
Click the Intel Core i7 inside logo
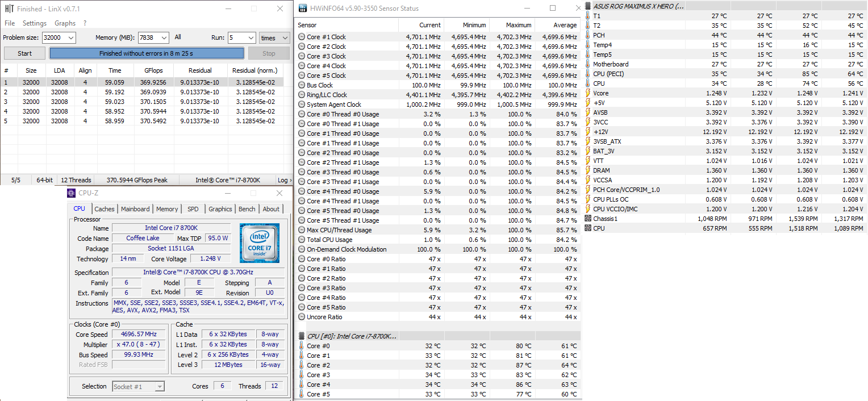coord(260,243)
